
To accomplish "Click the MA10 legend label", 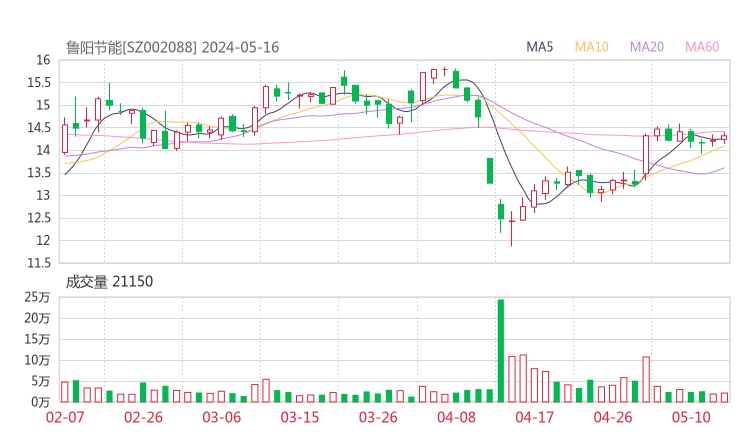I will click(x=591, y=47).
